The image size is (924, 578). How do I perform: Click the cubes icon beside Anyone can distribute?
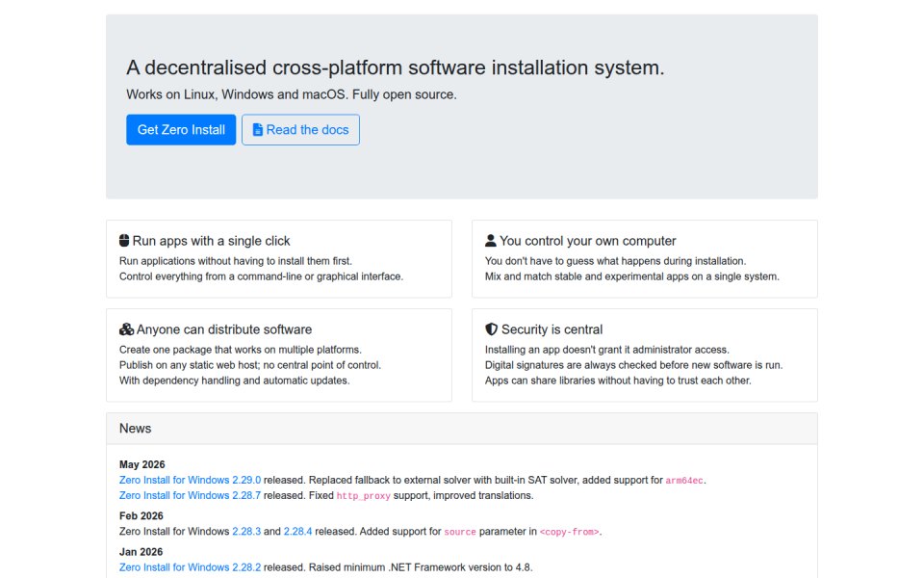click(x=126, y=329)
